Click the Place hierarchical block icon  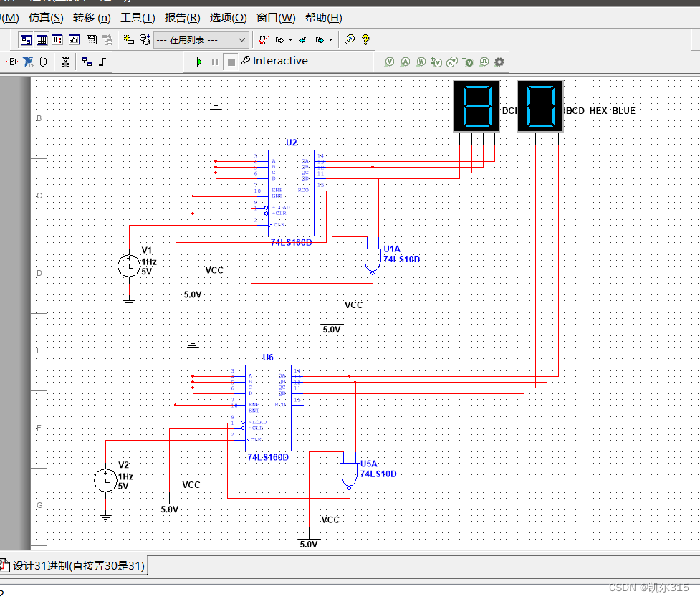(x=87, y=62)
